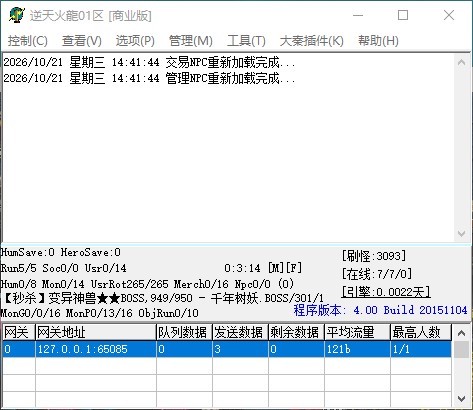473x410 pixels.
Task: Open the 选项(P) menu
Action: click(x=135, y=41)
